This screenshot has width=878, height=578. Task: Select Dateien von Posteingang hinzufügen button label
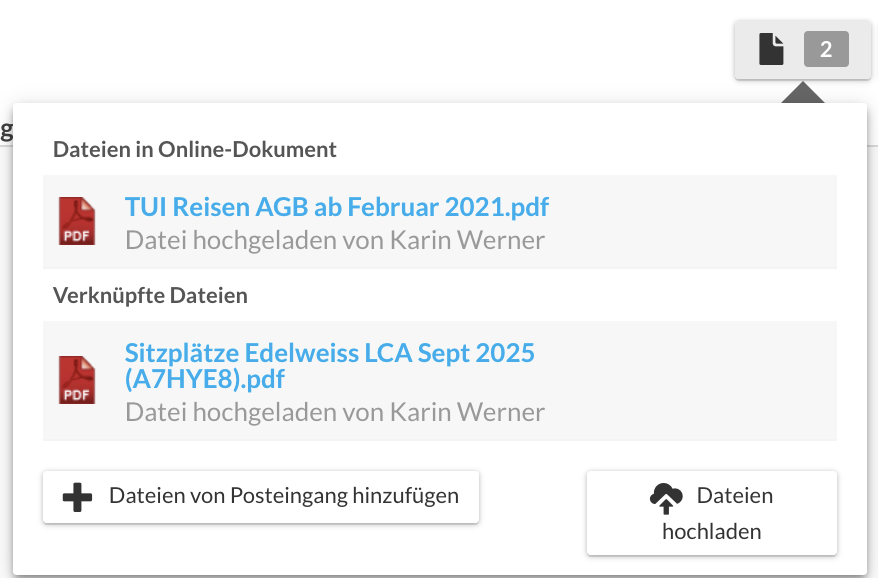(284, 496)
